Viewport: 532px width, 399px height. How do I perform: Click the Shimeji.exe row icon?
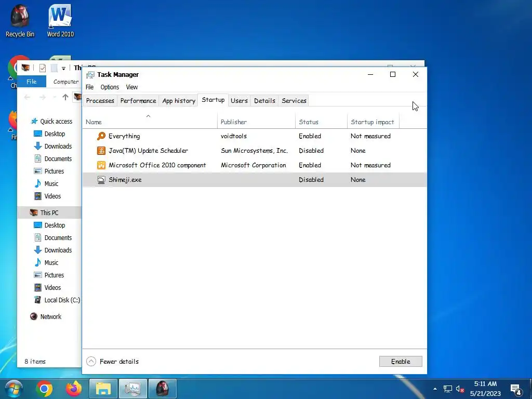click(x=101, y=180)
